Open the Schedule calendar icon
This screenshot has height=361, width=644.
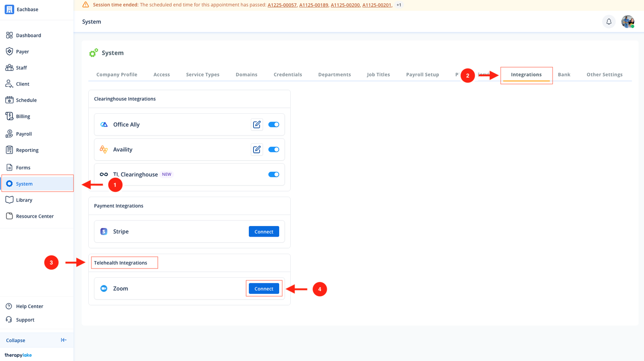9,100
